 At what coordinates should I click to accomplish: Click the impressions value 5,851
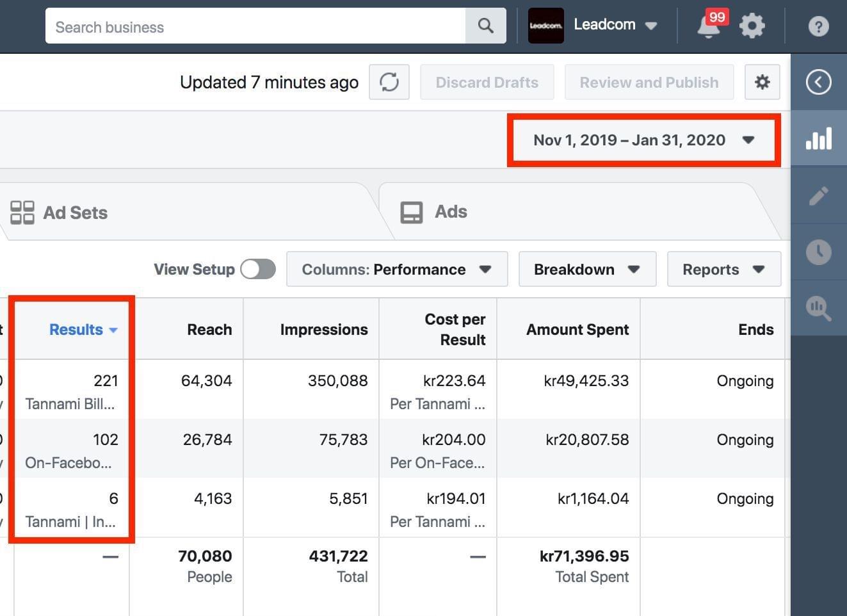tap(348, 499)
